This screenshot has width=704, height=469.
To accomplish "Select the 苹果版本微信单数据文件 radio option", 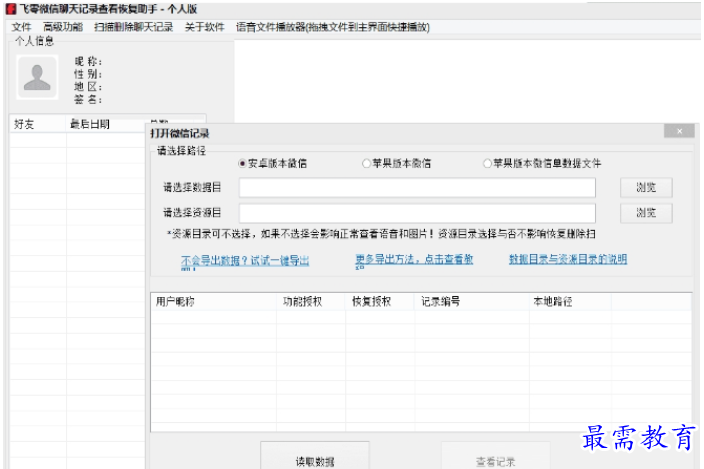I will pyautogui.click(x=542, y=163).
